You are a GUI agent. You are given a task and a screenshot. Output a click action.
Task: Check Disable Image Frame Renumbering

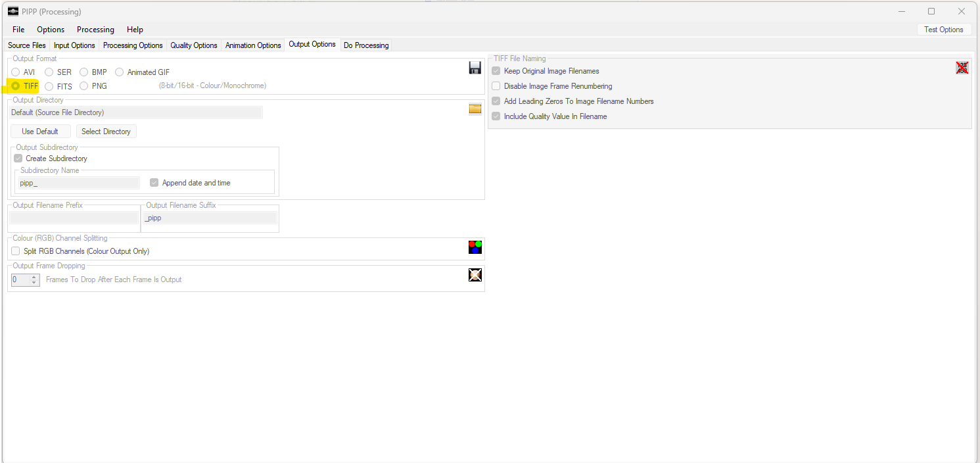pyautogui.click(x=496, y=86)
